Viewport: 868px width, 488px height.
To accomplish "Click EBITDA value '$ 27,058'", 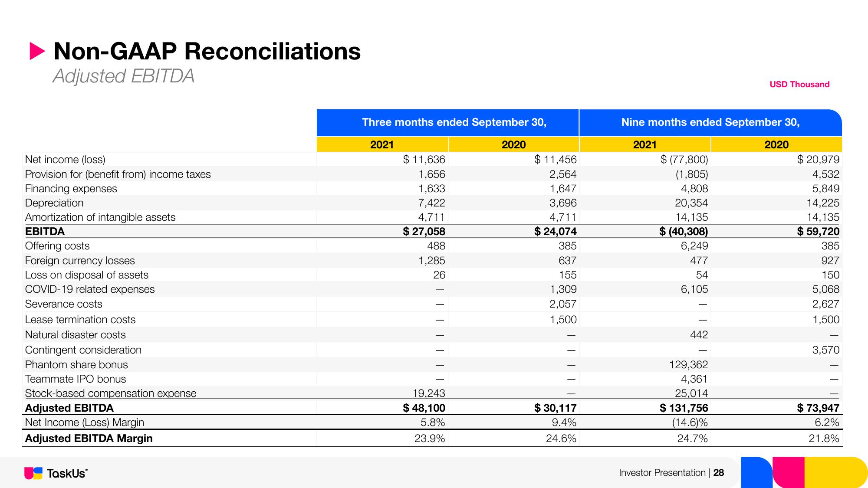I will (424, 232).
